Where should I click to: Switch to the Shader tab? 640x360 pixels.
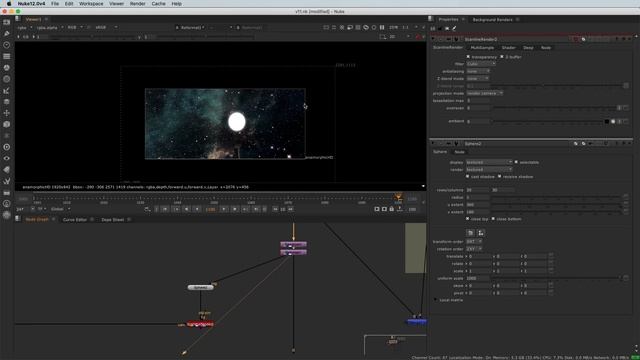(x=509, y=48)
